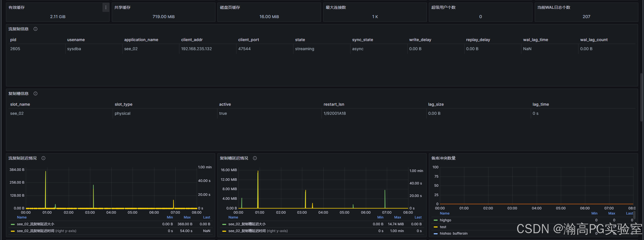Click green swatch of see_02_流复制延迟大小 series
Image resolution: width=644 pixels, height=240 pixels.
pos(12,224)
